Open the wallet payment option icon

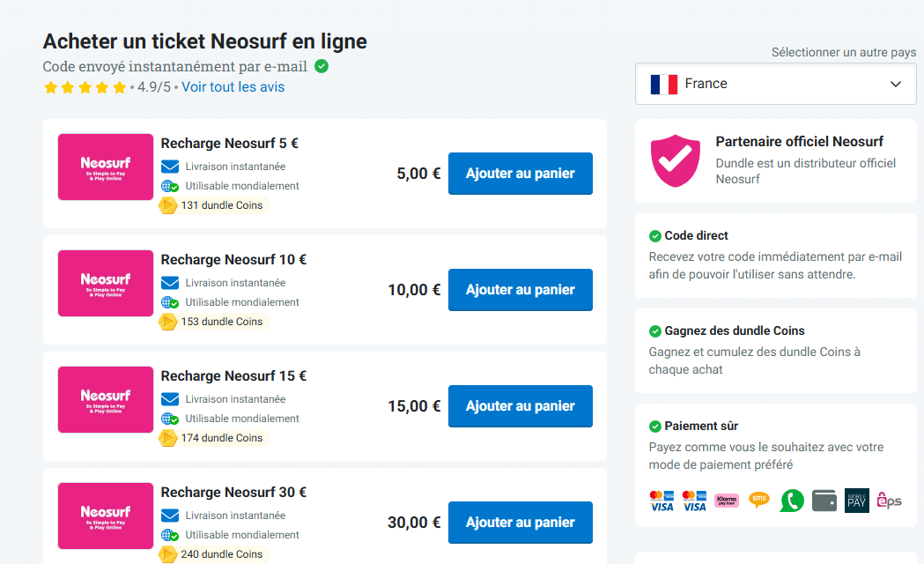click(x=824, y=501)
